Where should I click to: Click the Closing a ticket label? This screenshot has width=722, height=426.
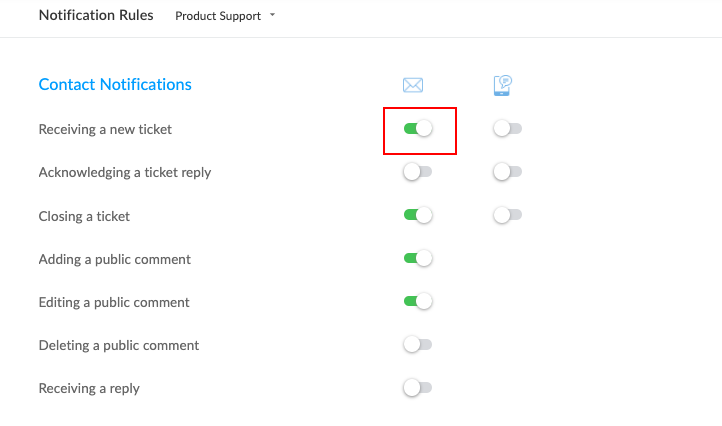tap(84, 215)
